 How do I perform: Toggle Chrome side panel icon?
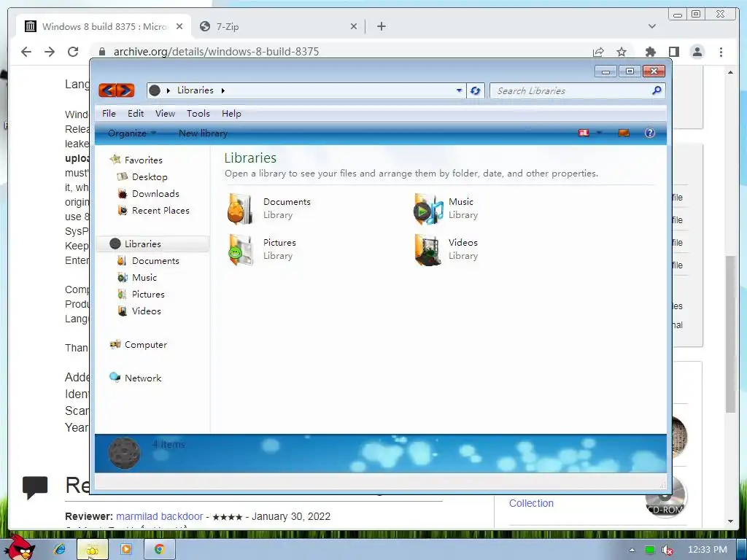tap(673, 52)
